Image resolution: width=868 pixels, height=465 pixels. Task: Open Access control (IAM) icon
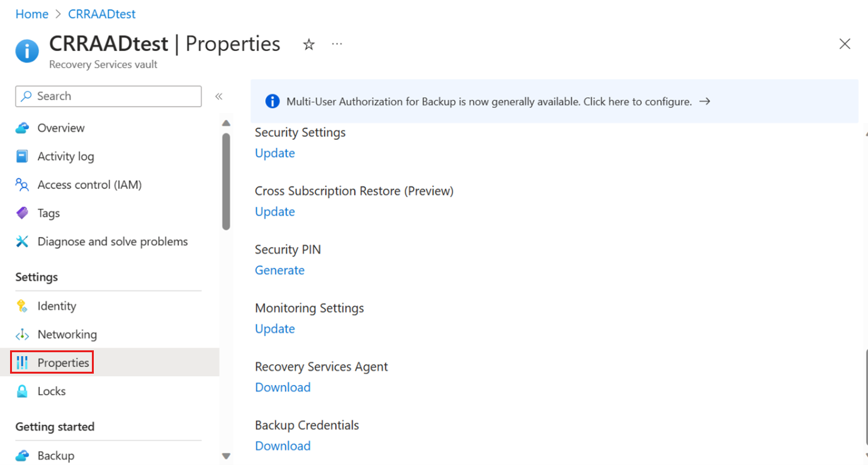point(23,185)
